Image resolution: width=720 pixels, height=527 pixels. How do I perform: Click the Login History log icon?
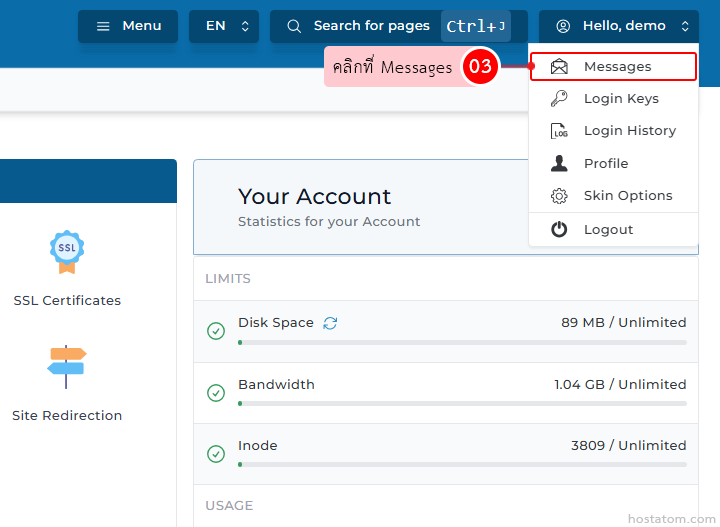point(560,131)
